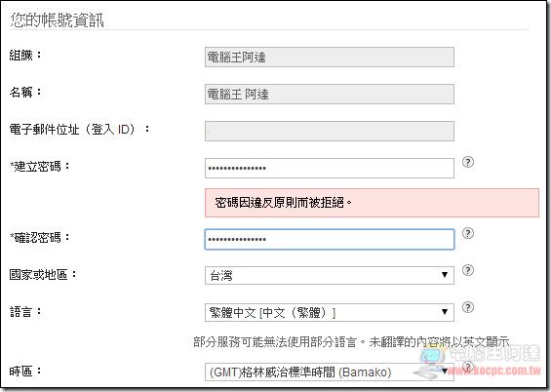Open help icon beside 時區 dropdown

click(x=468, y=367)
